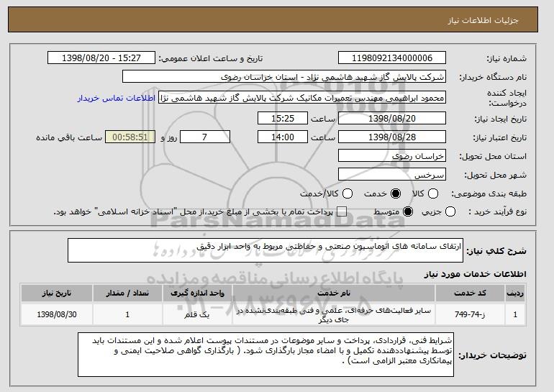Click service code cell ز-74-749

tap(470, 314)
